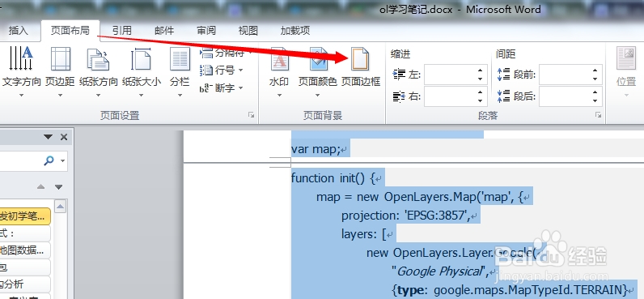Open the Text Direction (文字方向) tool
The image size is (644, 299).
coord(21,72)
